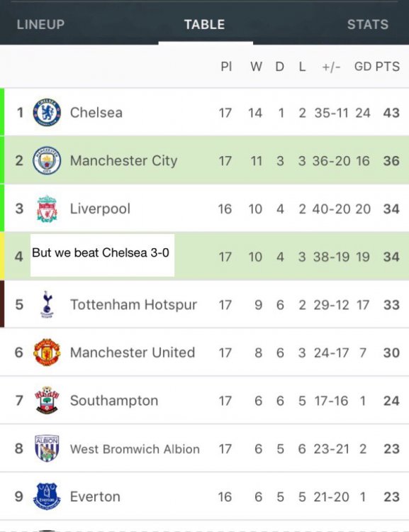Select the Manchester City highlighted row points
The width and height of the screenshot is (409, 532).
tap(391, 161)
